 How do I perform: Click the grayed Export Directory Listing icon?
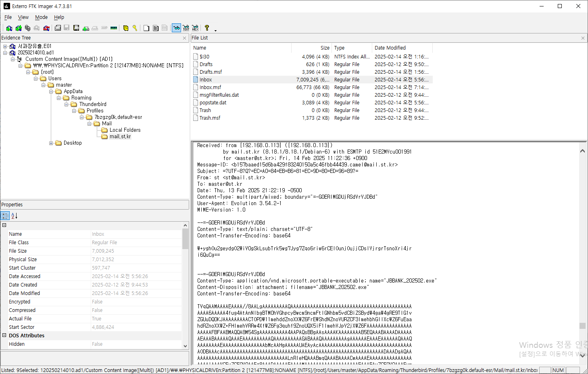(165, 28)
